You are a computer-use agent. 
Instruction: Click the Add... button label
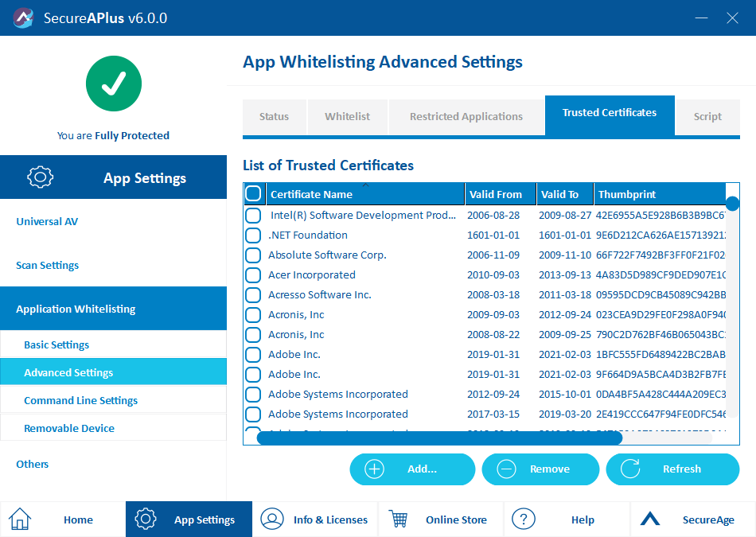(x=422, y=469)
